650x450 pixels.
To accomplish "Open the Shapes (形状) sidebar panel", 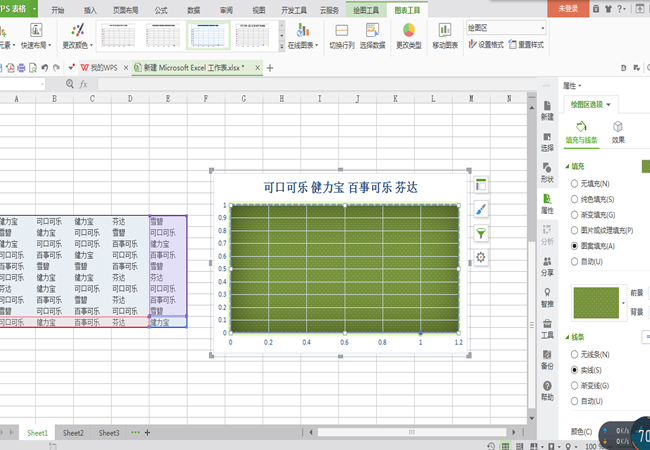I will (x=547, y=173).
